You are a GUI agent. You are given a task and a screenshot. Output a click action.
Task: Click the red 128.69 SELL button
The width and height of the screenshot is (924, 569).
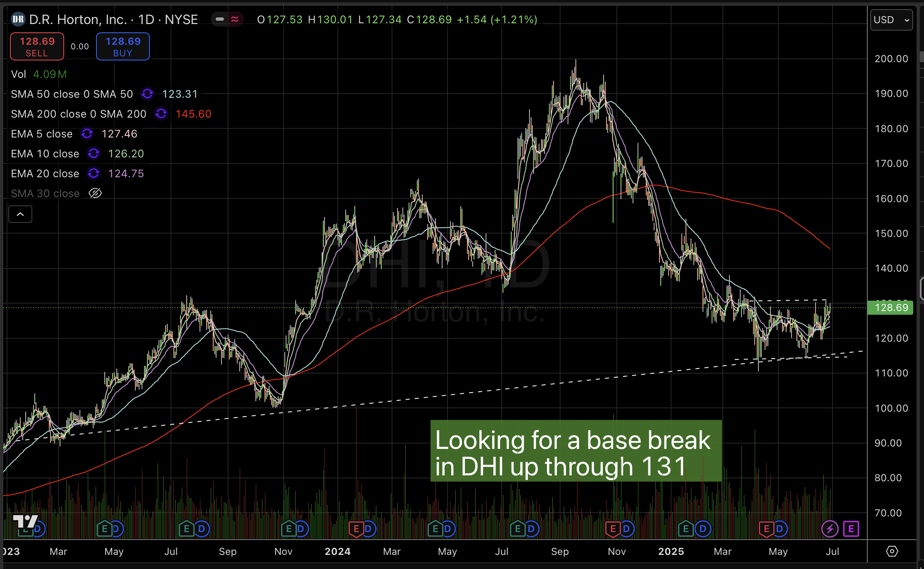point(37,46)
